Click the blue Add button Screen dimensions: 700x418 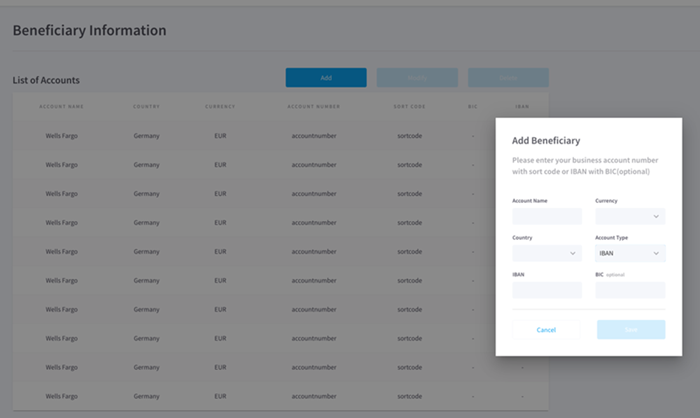pyautogui.click(x=326, y=78)
